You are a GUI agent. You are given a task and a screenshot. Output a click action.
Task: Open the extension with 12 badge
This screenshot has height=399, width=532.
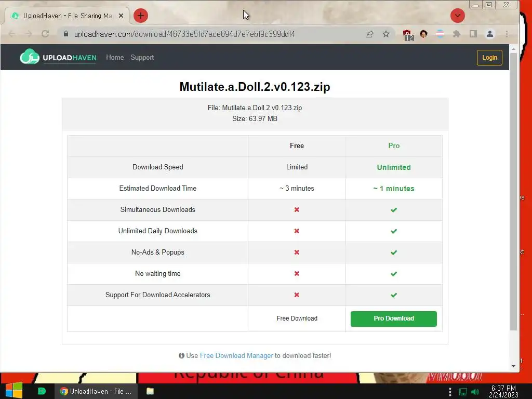(408, 35)
